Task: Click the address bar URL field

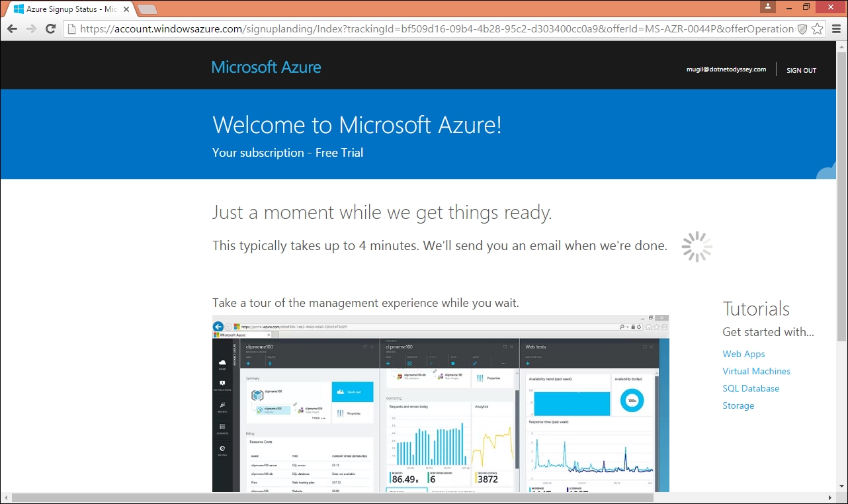Action: point(437,28)
